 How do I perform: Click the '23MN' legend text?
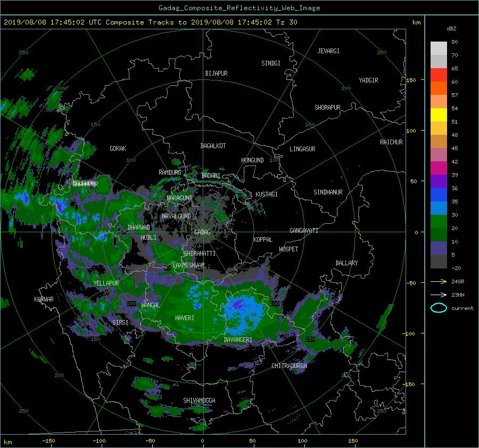coord(458,295)
